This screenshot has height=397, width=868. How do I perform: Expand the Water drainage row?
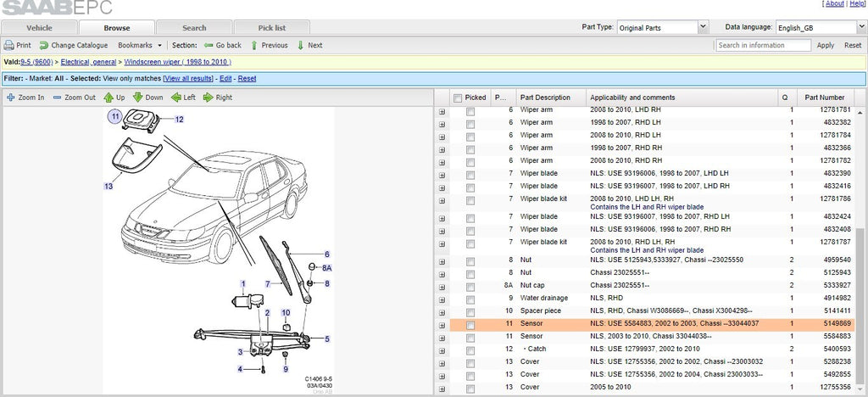click(442, 299)
